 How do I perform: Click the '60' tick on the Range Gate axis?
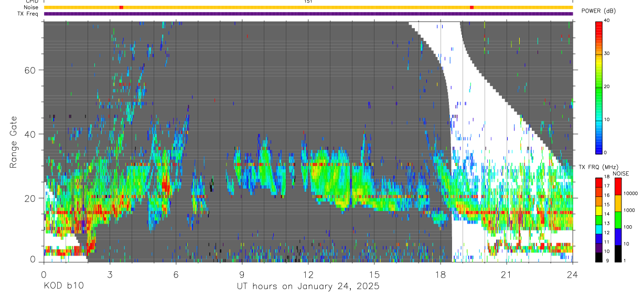point(31,70)
